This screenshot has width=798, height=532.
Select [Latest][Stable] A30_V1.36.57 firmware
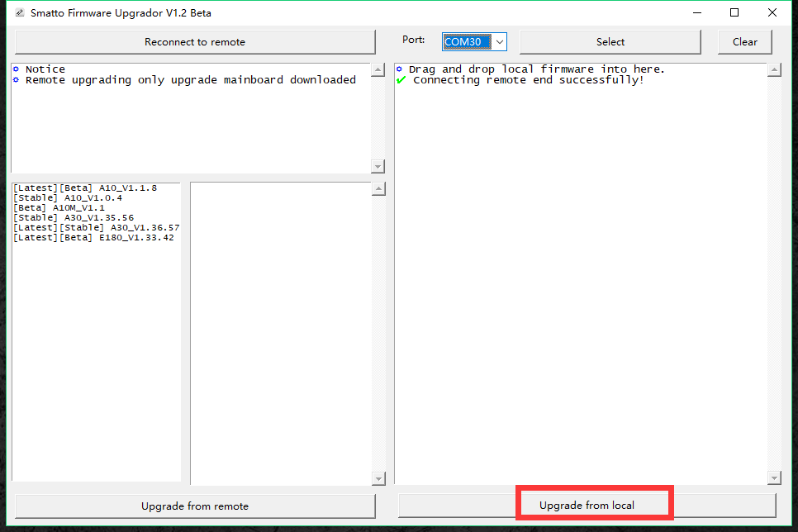coord(96,228)
